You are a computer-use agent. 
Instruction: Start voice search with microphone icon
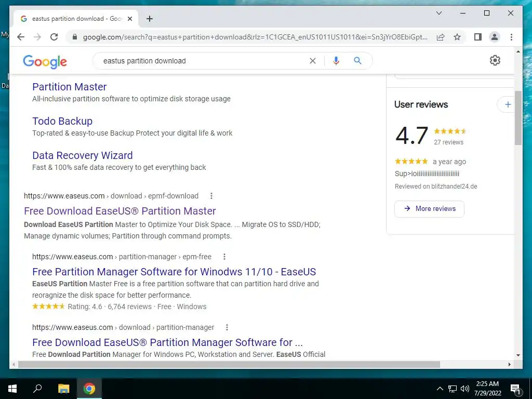pyautogui.click(x=336, y=61)
